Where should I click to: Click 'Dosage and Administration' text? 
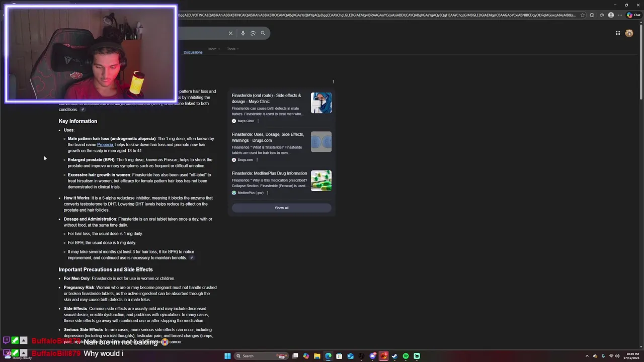point(90,219)
